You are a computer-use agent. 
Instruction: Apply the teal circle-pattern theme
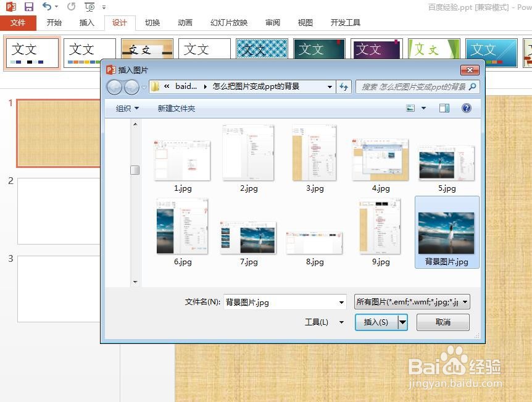coord(262,49)
